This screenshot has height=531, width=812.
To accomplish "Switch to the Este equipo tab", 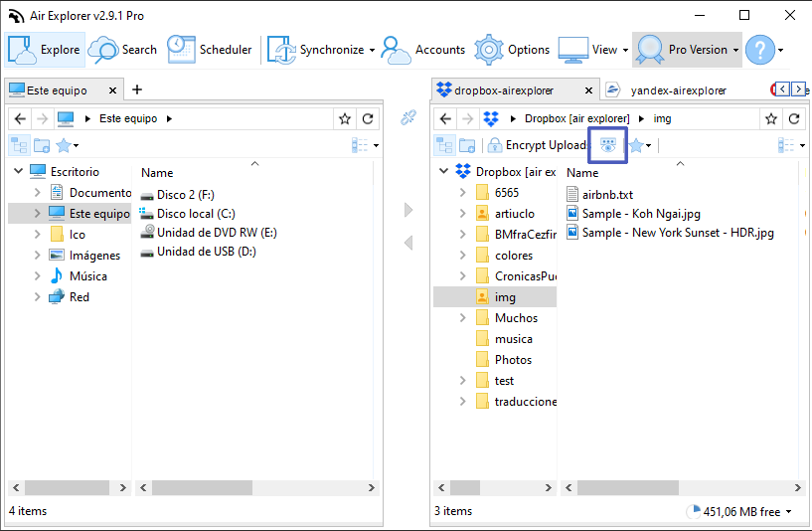I will (x=57, y=90).
